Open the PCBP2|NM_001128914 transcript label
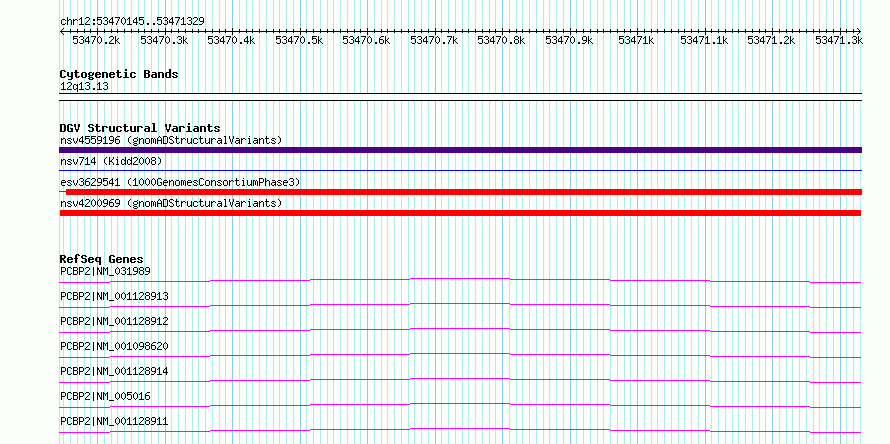890x444 pixels. [114, 371]
